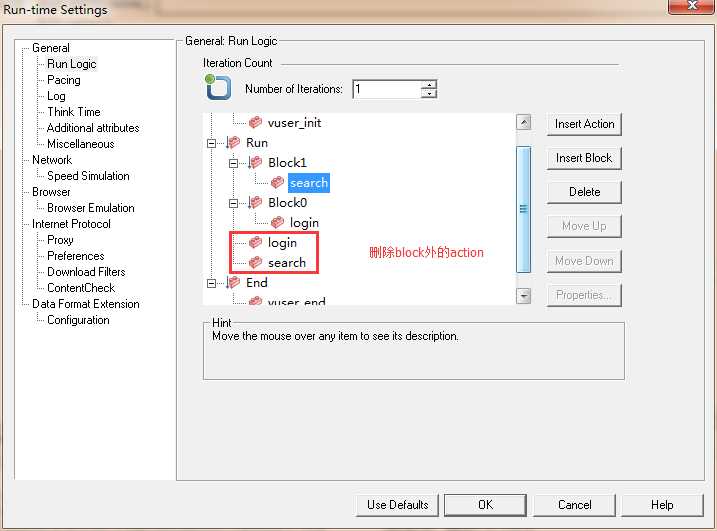Click the Block0 block icon

[255, 202]
